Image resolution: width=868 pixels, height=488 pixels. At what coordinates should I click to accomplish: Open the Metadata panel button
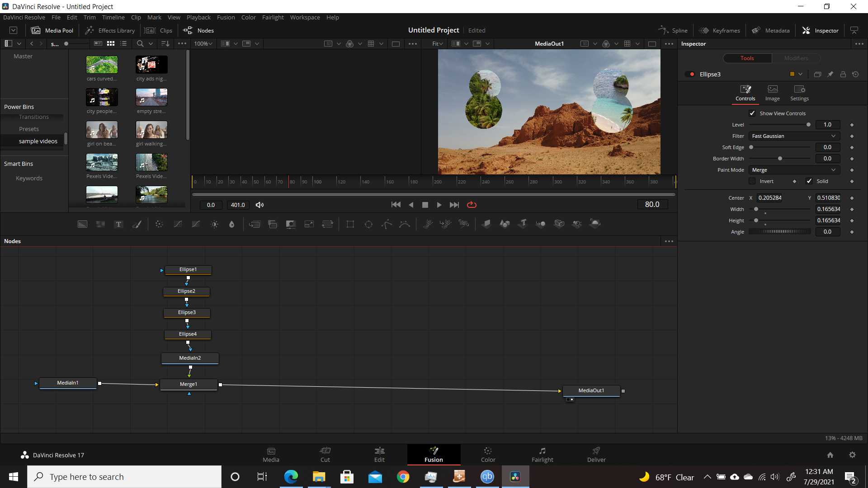pyautogui.click(x=771, y=30)
